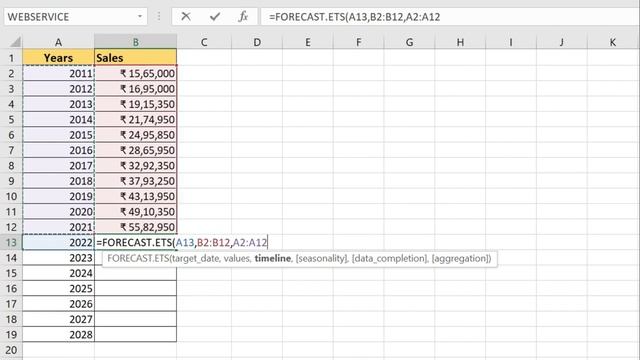Select cell containing year 2015

(58, 135)
